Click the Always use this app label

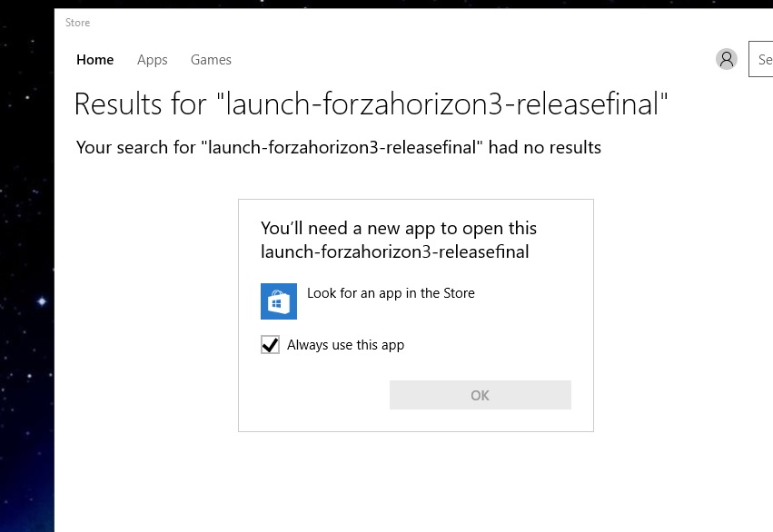coord(345,345)
